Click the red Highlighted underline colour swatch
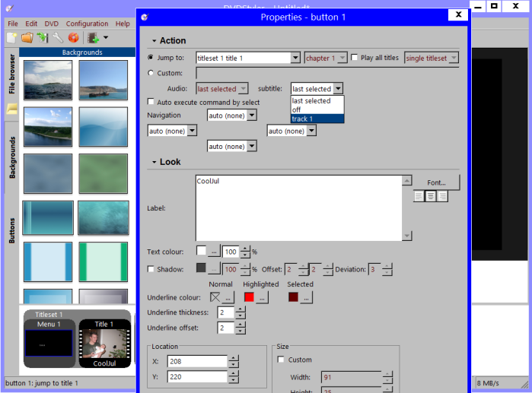The width and height of the screenshot is (532, 393). pos(249,297)
